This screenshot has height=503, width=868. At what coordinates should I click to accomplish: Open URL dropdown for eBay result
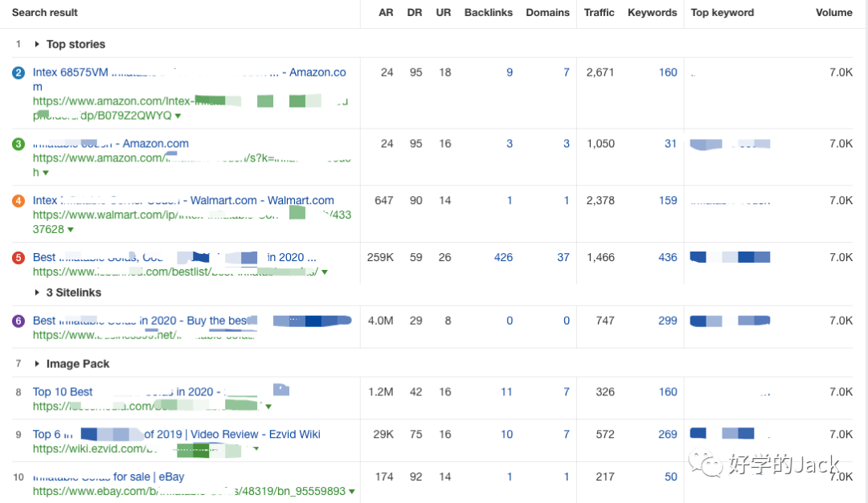(351, 492)
